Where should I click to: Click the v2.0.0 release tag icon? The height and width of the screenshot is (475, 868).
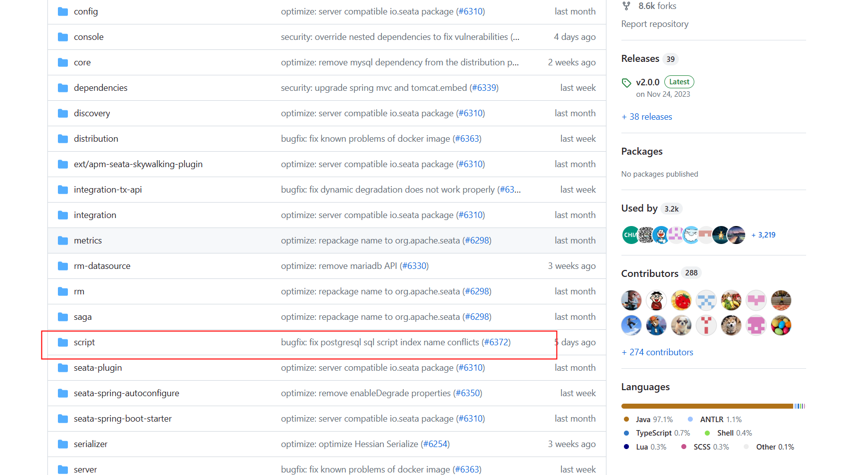(x=626, y=83)
